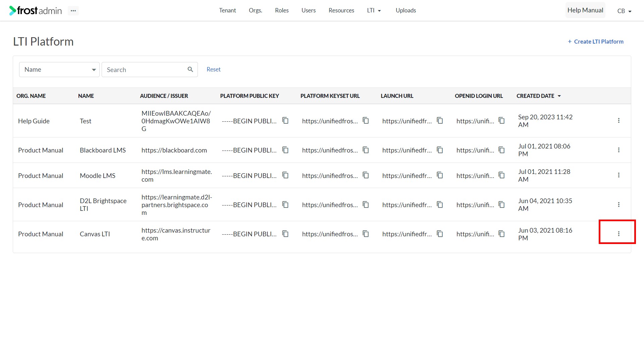
Task: Copy launch URL for D2L Brightspace LTI
Action: pyautogui.click(x=440, y=205)
